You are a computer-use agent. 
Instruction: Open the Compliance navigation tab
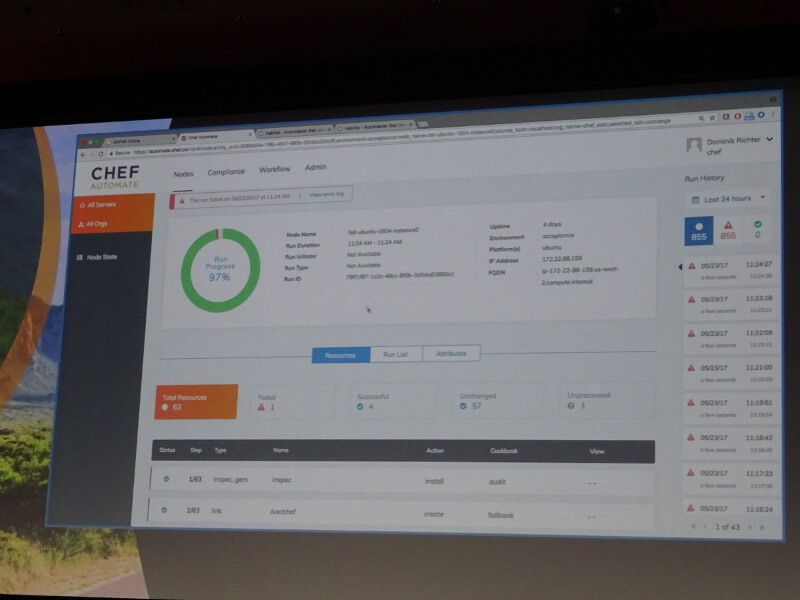pyautogui.click(x=226, y=172)
